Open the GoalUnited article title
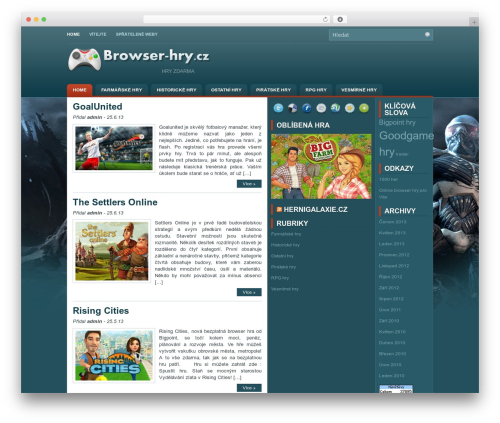Screen dimensions: 500x423 click(x=97, y=107)
